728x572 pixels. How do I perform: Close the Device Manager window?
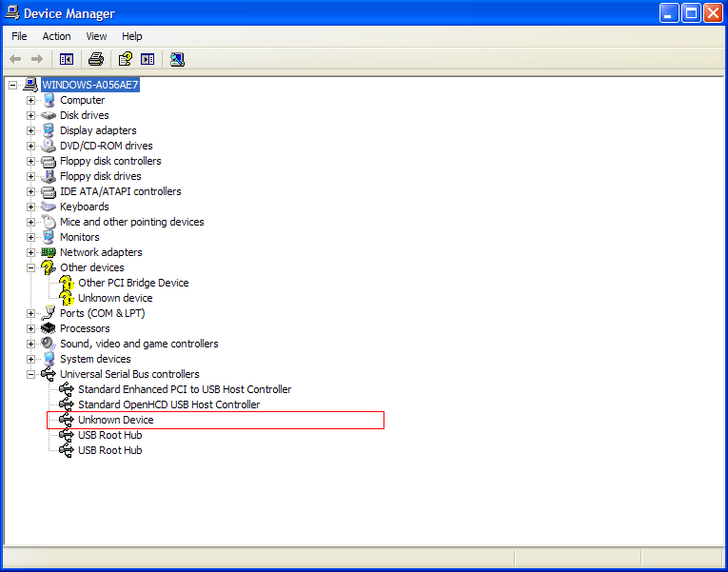pyautogui.click(x=713, y=13)
